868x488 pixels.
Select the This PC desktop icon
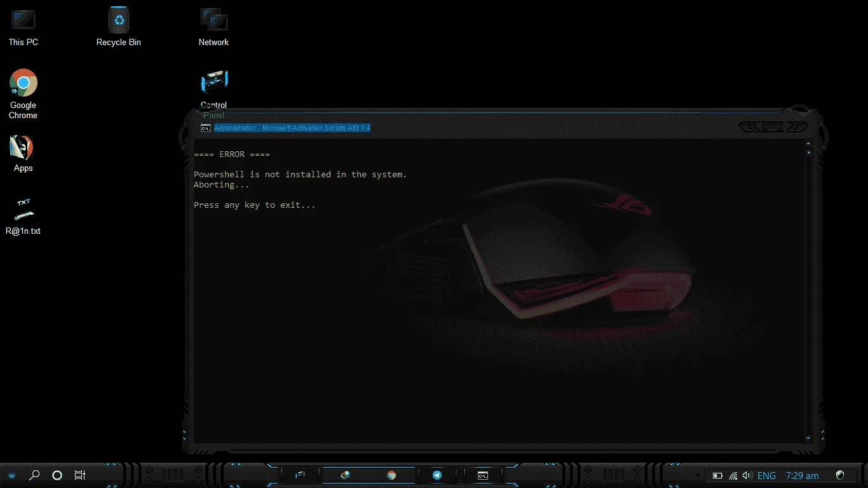pyautogui.click(x=24, y=27)
